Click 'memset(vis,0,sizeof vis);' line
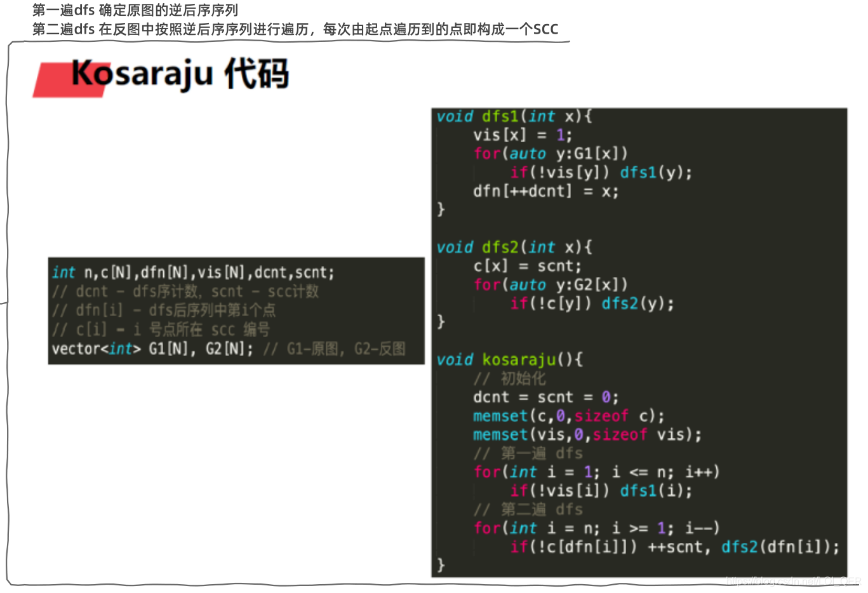Screen dimensions: 868x593 pos(587,434)
